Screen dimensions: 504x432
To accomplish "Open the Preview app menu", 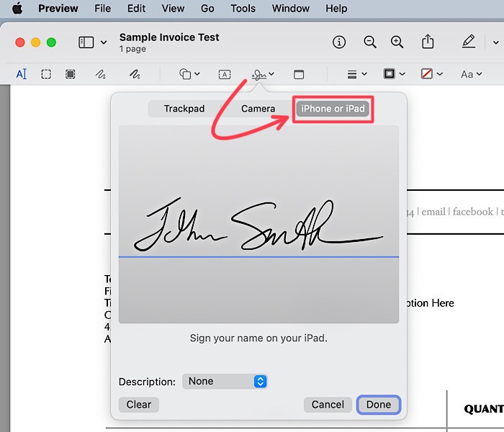I will click(58, 9).
